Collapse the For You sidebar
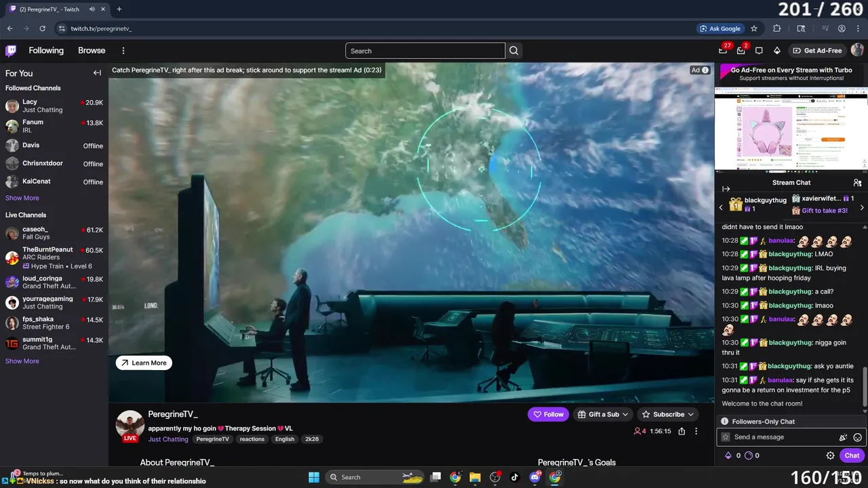 97,73
